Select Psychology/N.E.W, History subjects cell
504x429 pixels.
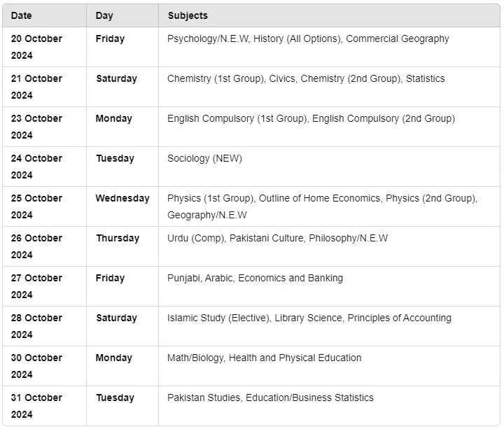[329, 47]
